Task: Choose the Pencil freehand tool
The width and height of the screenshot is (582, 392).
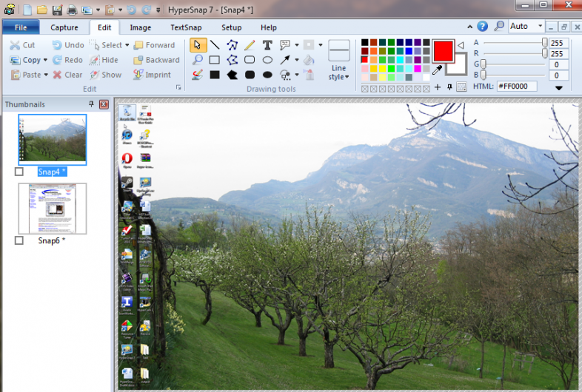Action: click(250, 45)
